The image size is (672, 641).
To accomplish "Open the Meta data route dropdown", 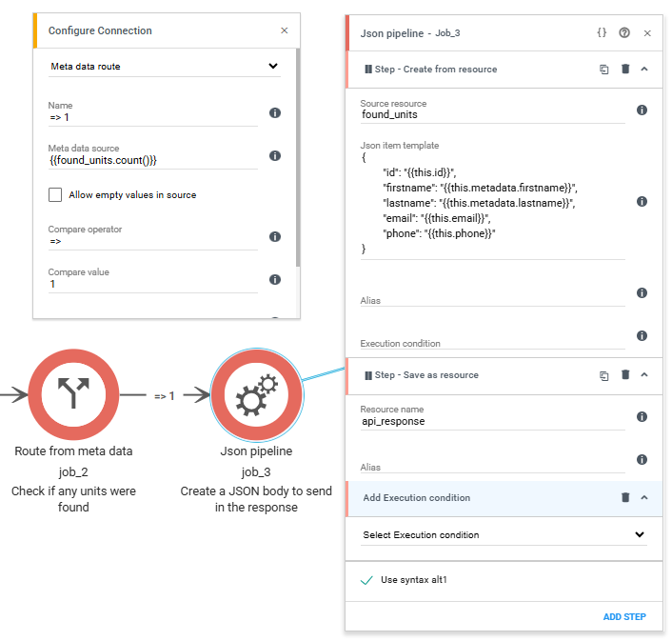I will [164, 66].
